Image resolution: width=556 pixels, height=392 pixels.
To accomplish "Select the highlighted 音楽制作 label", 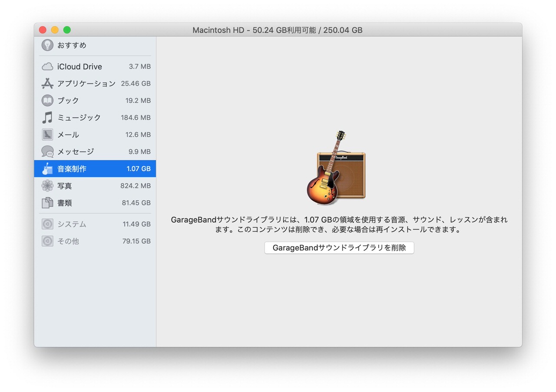I will point(72,168).
